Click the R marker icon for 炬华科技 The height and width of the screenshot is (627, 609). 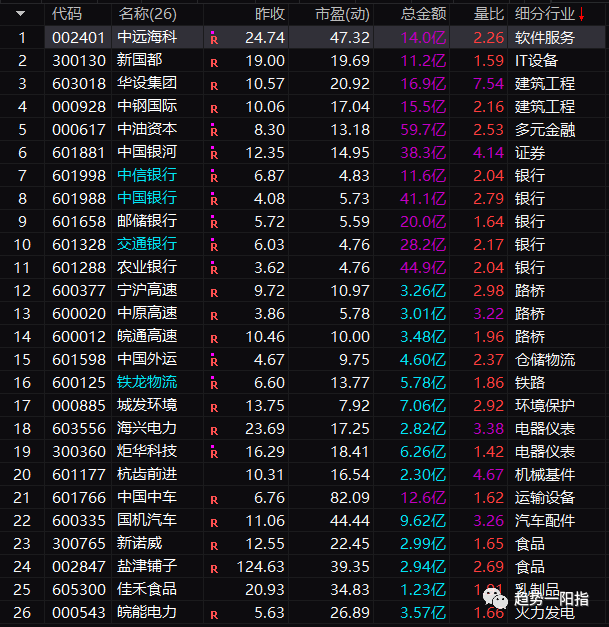(214, 452)
